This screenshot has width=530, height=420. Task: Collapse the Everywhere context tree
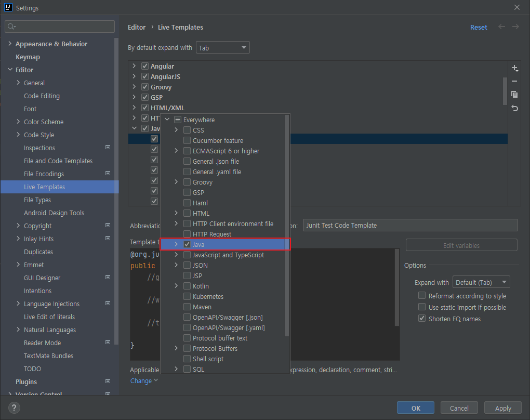pos(167,120)
